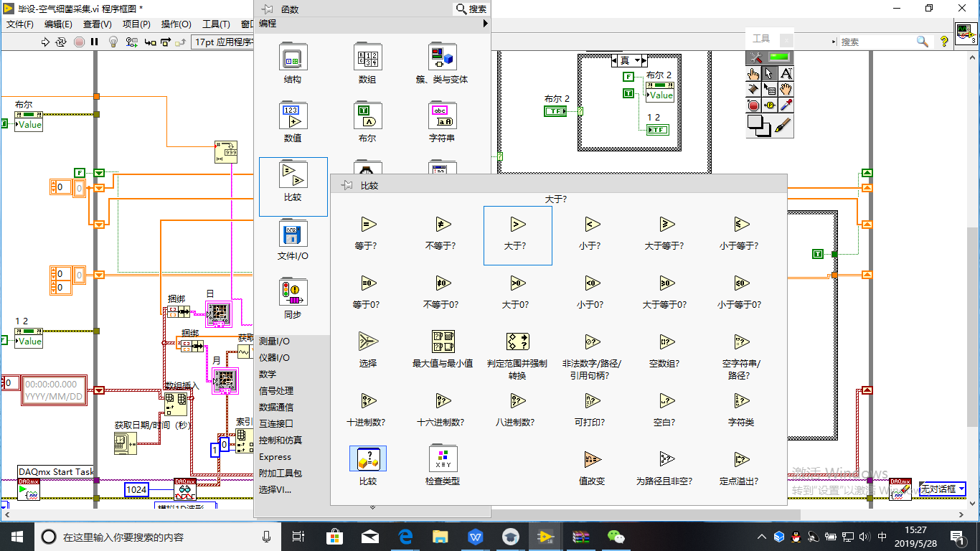Click the Run Continuously toolbar button
The width and height of the screenshot is (980, 551).
point(62,42)
